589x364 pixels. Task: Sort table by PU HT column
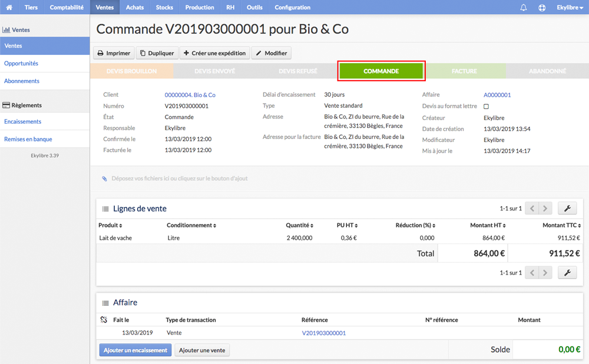pyautogui.click(x=347, y=226)
